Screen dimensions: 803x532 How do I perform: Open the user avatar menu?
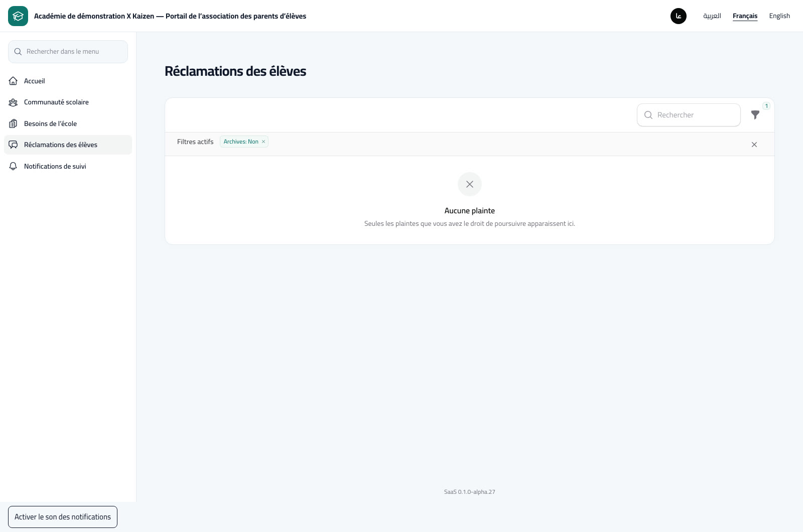click(679, 16)
